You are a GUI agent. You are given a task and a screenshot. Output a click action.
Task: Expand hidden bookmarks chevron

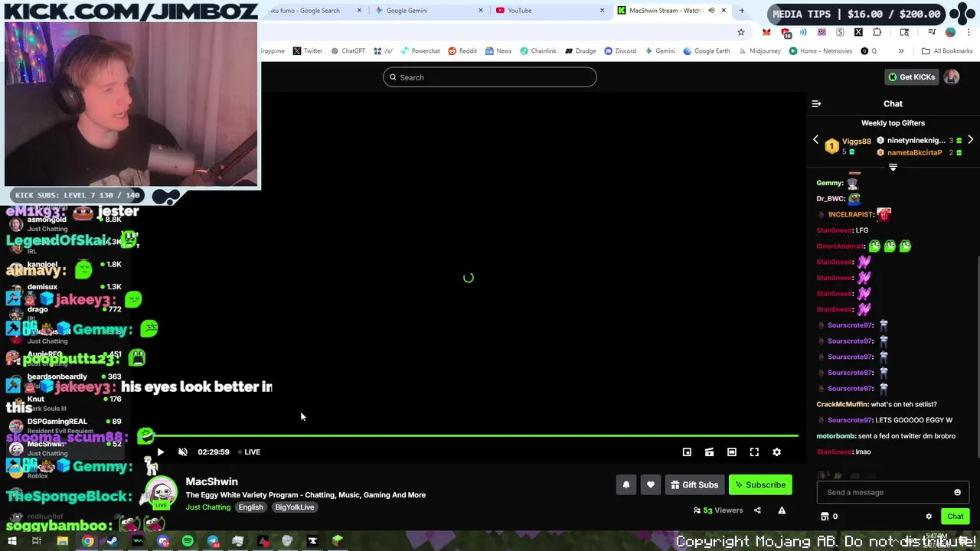901,51
